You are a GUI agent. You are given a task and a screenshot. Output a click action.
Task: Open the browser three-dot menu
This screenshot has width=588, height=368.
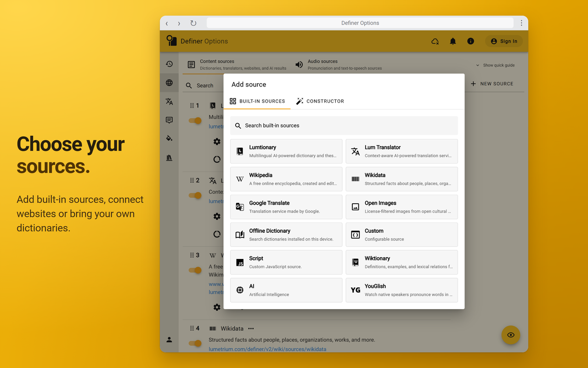coord(521,23)
